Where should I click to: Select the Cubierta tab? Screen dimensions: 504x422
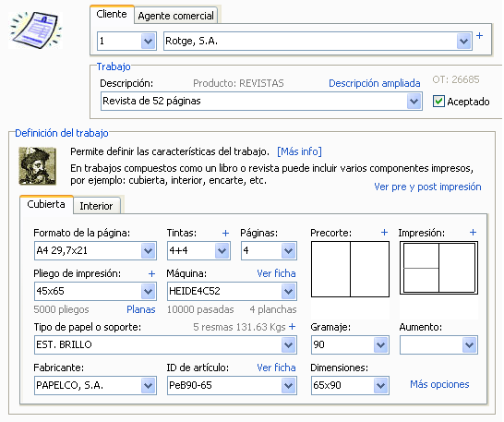[46, 204]
